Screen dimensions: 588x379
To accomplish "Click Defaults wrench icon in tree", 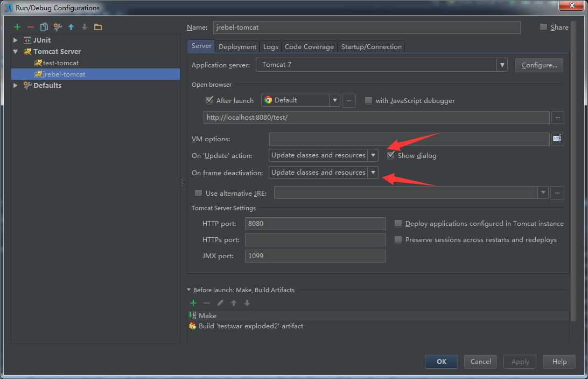I will coord(27,85).
